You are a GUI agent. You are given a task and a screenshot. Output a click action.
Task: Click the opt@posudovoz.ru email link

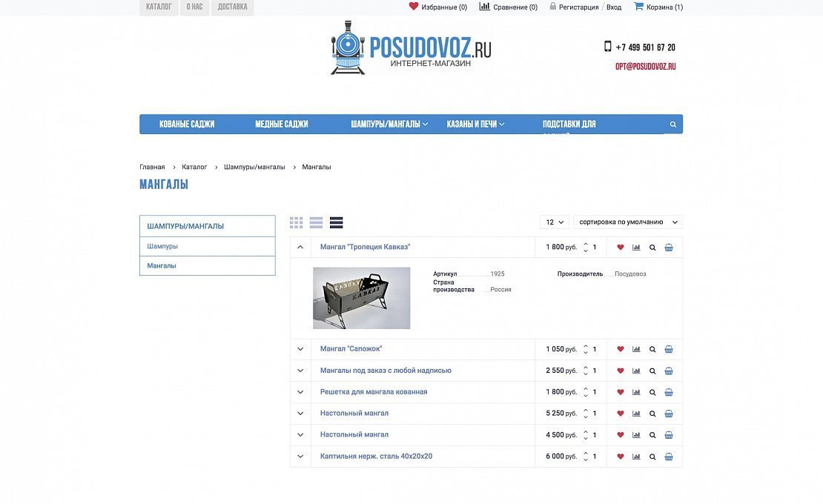[645, 66]
